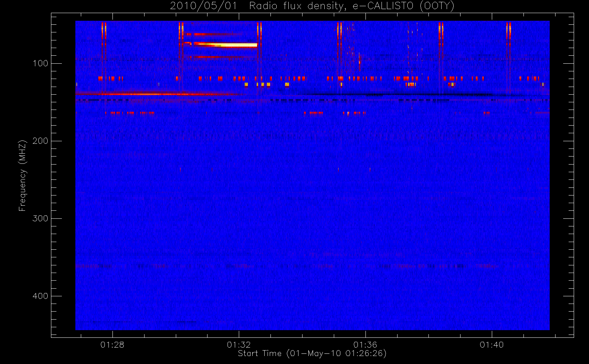Click the 'Frequency (MHZ)' axis label

click(23, 175)
